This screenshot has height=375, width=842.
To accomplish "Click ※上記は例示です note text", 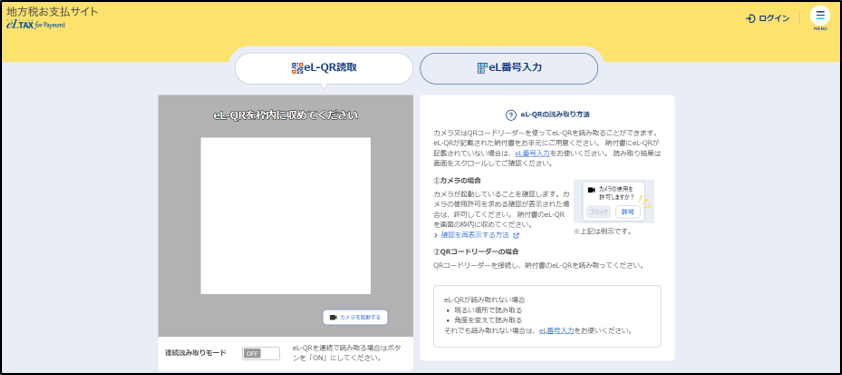I will pos(602,232).
